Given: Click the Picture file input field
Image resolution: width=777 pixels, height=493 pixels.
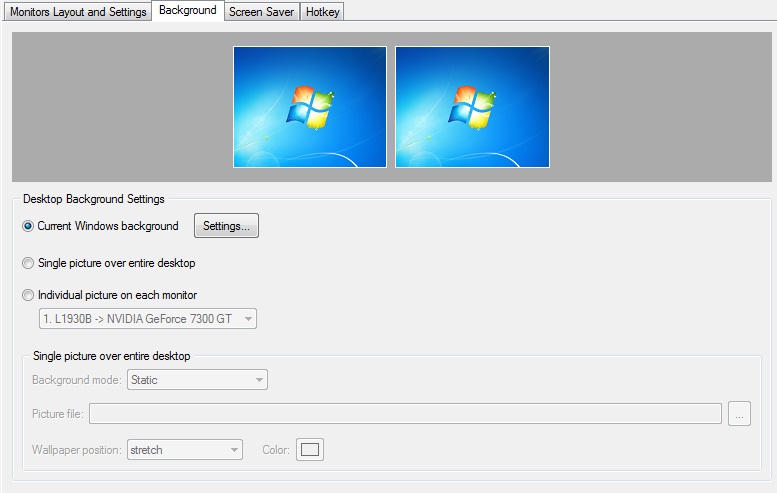Looking at the screenshot, I should 405,414.
